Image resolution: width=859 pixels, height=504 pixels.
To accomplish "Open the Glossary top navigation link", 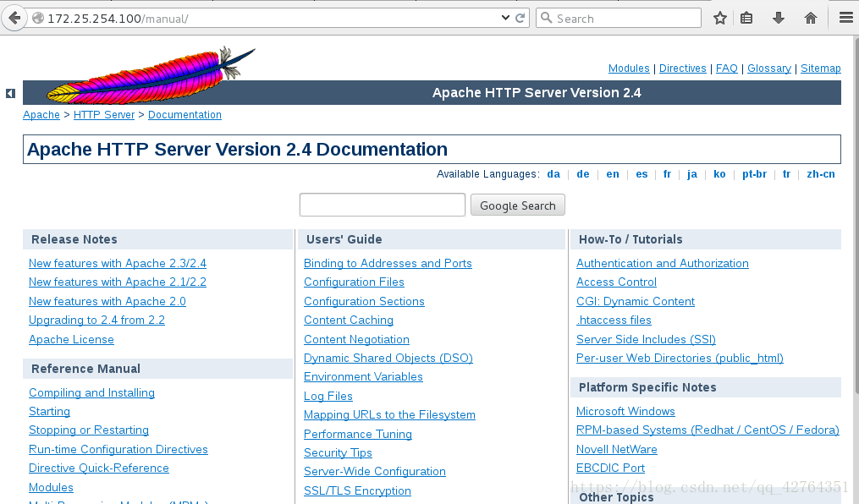I will pos(769,68).
